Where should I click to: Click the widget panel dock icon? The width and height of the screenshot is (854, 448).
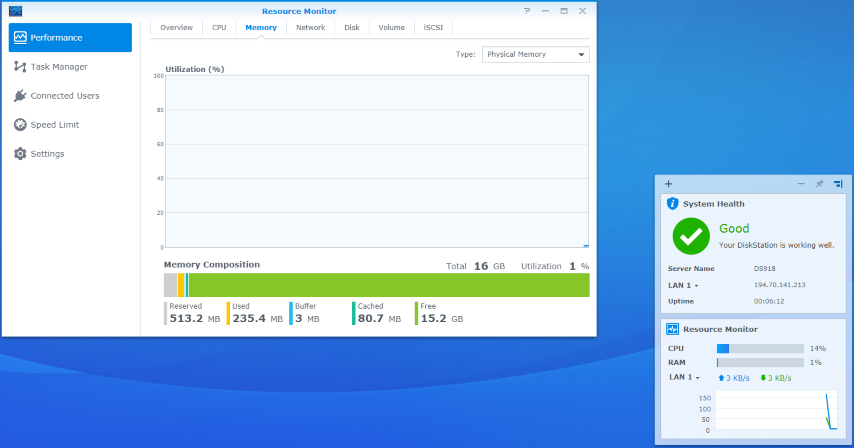tap(838, 184)
